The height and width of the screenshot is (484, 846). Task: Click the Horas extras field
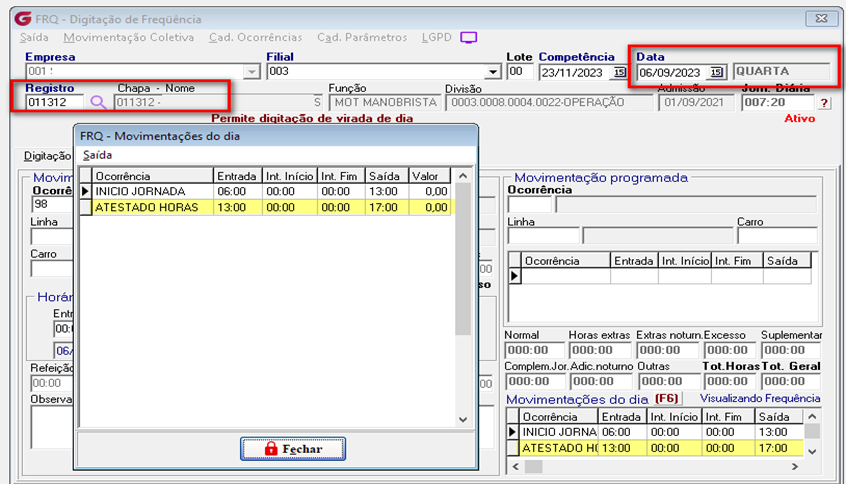tap(599, 350)
